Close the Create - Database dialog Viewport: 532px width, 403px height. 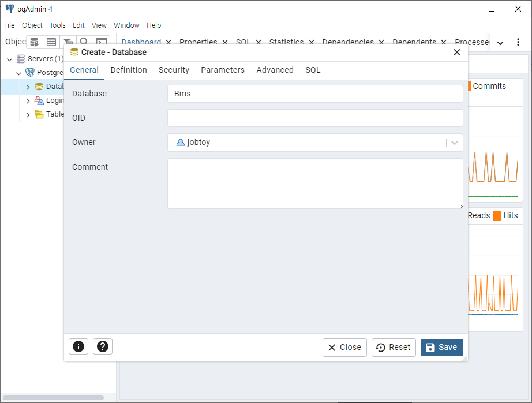457,53
